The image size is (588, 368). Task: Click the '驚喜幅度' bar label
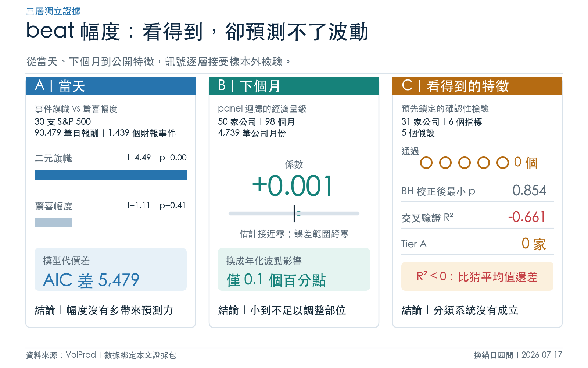pos(53,206)
